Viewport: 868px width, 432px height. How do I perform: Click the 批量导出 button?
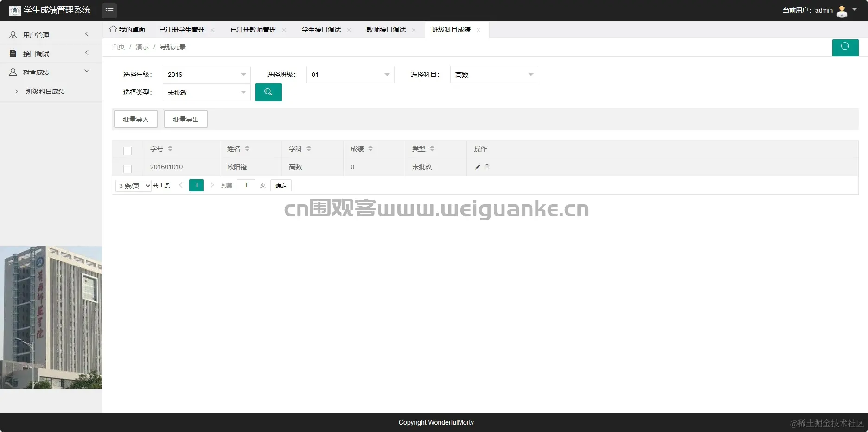coord(186,119)
